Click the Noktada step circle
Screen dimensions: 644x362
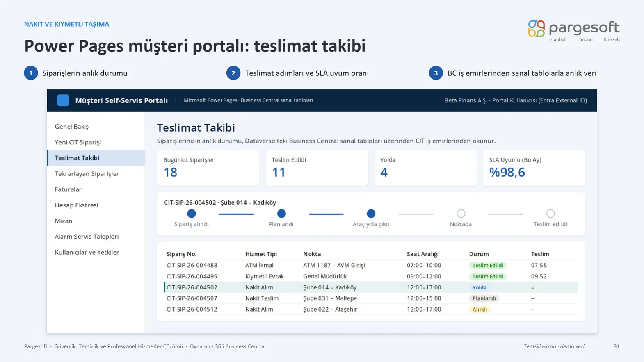pos(461,214)
